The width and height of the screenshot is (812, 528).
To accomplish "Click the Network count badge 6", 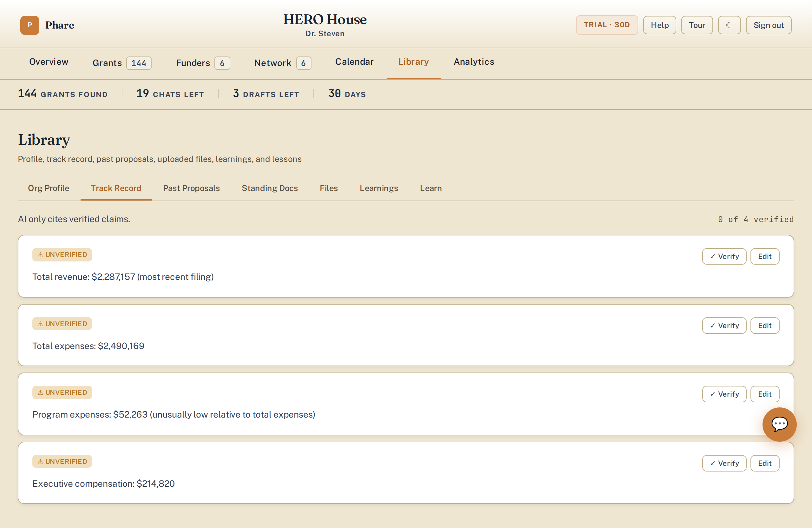I will pyautogui.click(x=304, y=63).
